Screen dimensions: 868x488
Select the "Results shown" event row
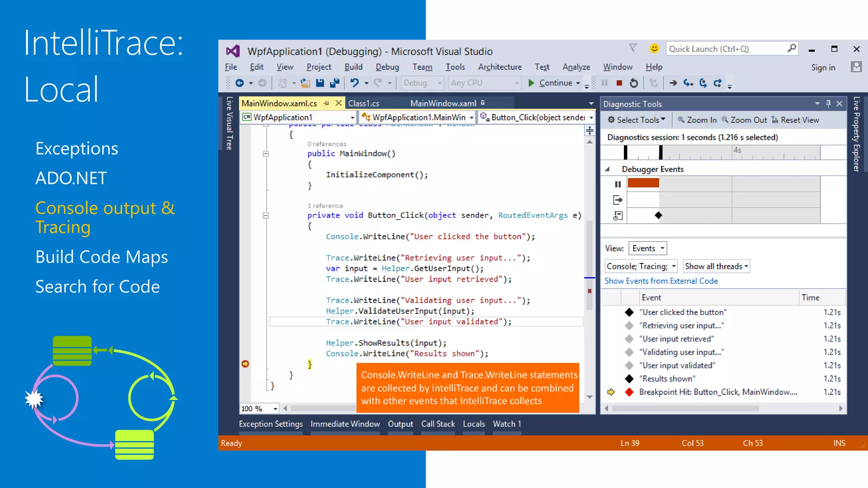723,378
